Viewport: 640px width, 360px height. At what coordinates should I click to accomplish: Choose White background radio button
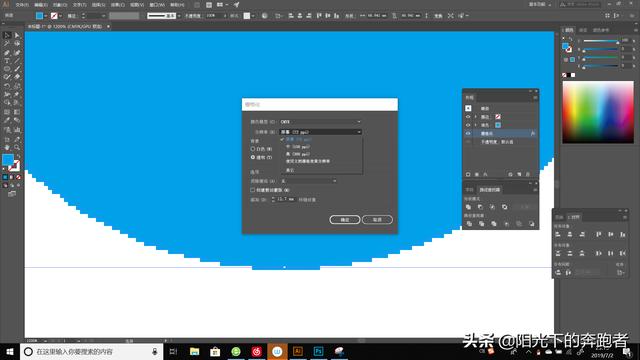(253, 149)
